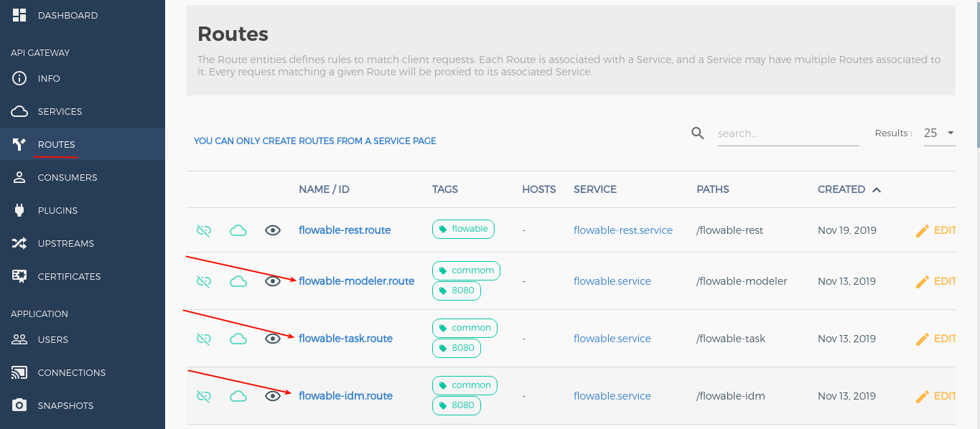The height and width of the screenshot is (429, 980).
Task: Click the cloud icon for flowable-modeler.route
Action: [238, 281]
